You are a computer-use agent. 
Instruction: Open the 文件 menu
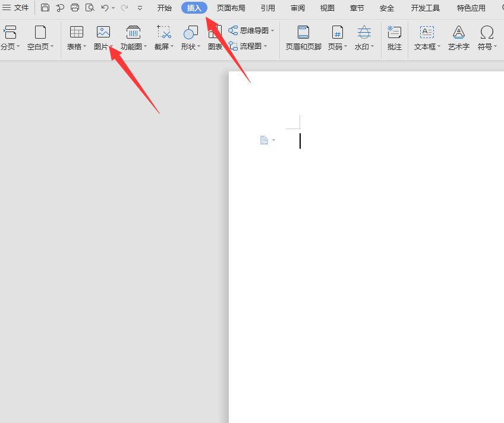tap(15, 7)
